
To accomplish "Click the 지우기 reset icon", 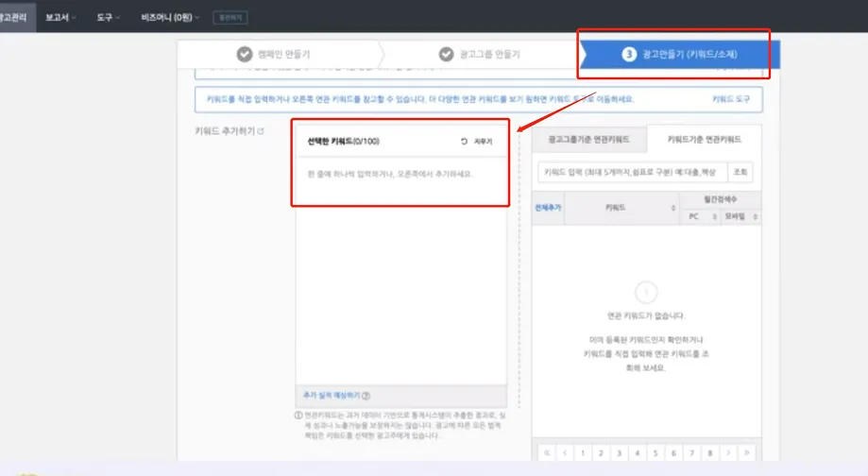I will point(464,141).
